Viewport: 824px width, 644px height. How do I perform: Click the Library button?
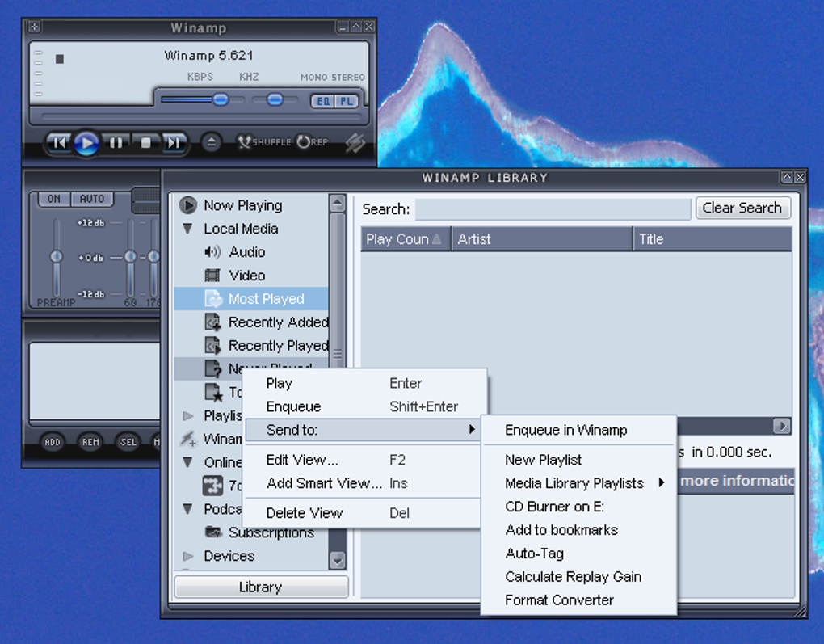pyautogui.click(x=261, y=587)
